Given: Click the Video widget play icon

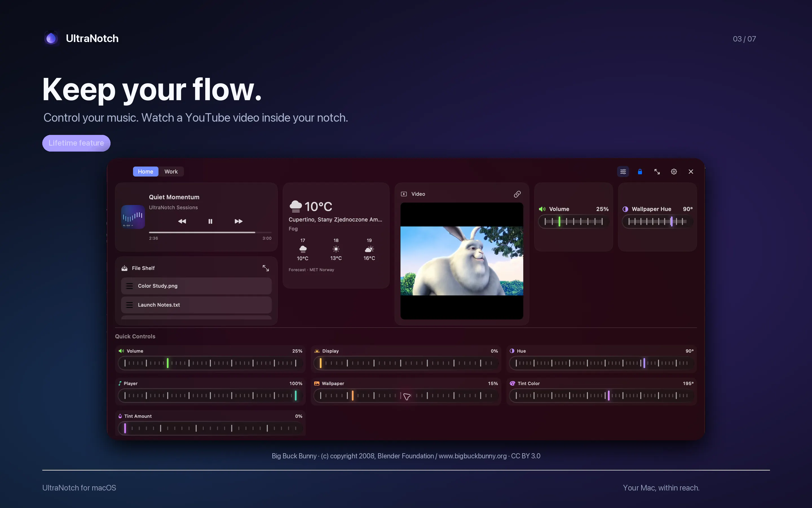Looking at the screenshot, I should (404, 194).
